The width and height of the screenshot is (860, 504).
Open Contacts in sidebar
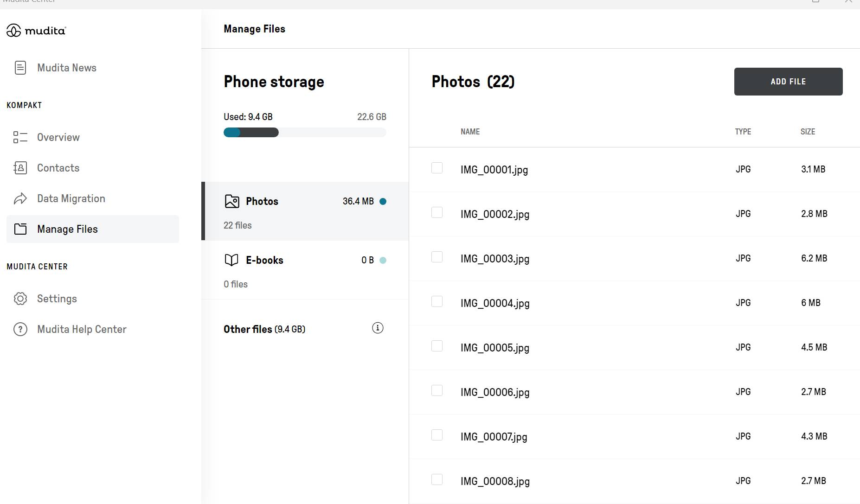tap(93, 168)
